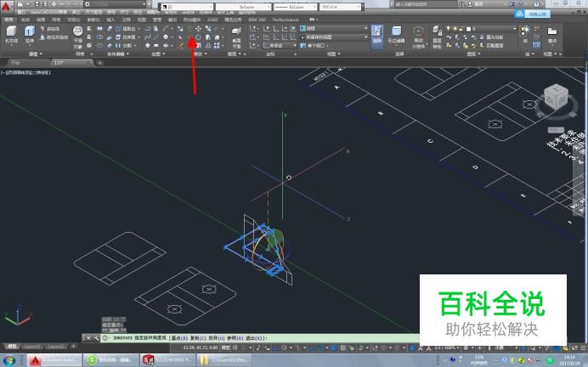
Task: Open SolidWorks from the Windows taskbar
Action: [167, 360]
